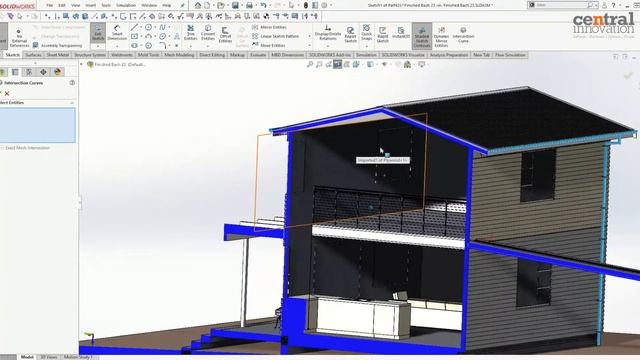Open the Tools menu

pos(106,5)
